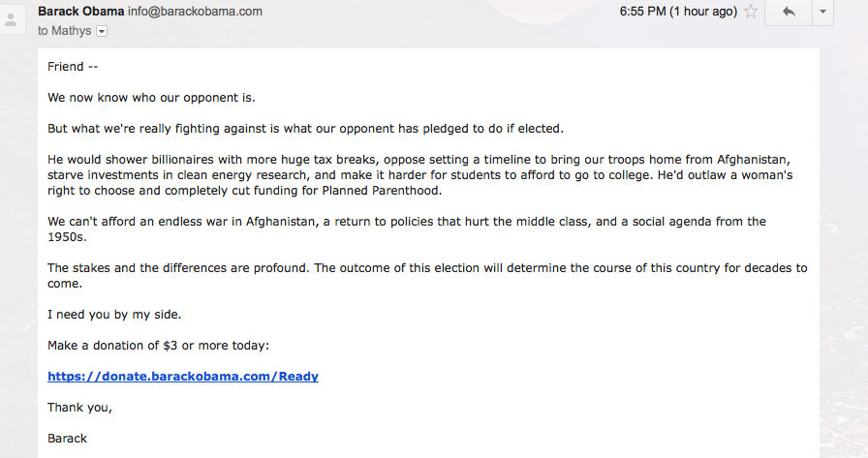
Task: Click the 'We now know who our opponent is' line
Action: (151, 98)
